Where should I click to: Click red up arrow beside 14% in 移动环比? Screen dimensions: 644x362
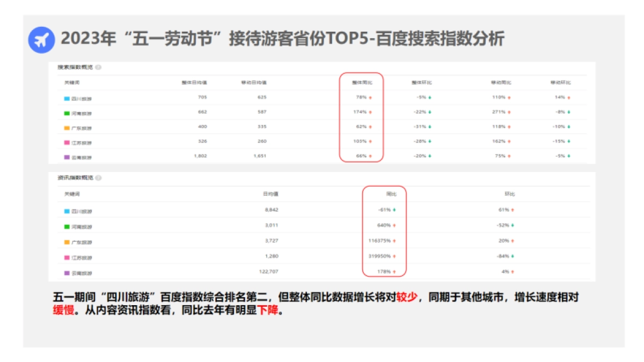point(569,98)
